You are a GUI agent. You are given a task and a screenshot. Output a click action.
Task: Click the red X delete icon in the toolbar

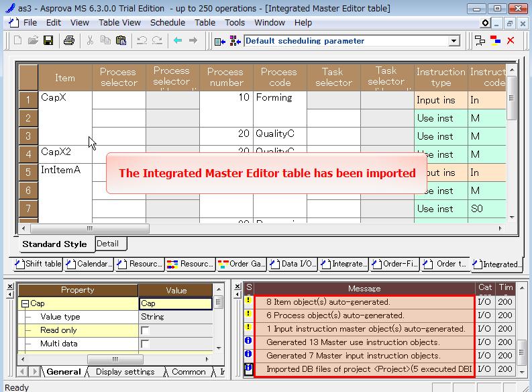pyautogui.click(x=511, y=41)
